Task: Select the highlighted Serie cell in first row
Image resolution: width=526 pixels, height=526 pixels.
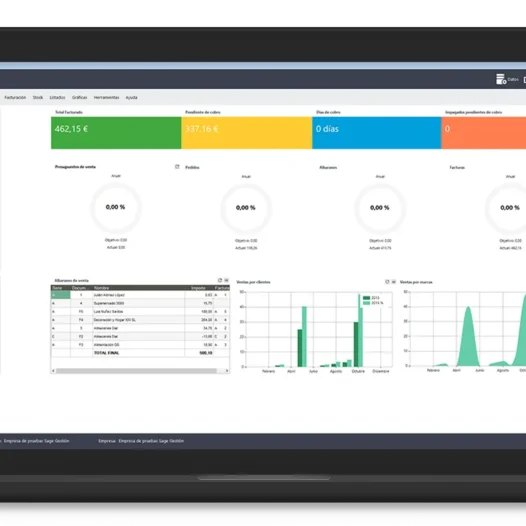Action: click(x=61, y=295)
